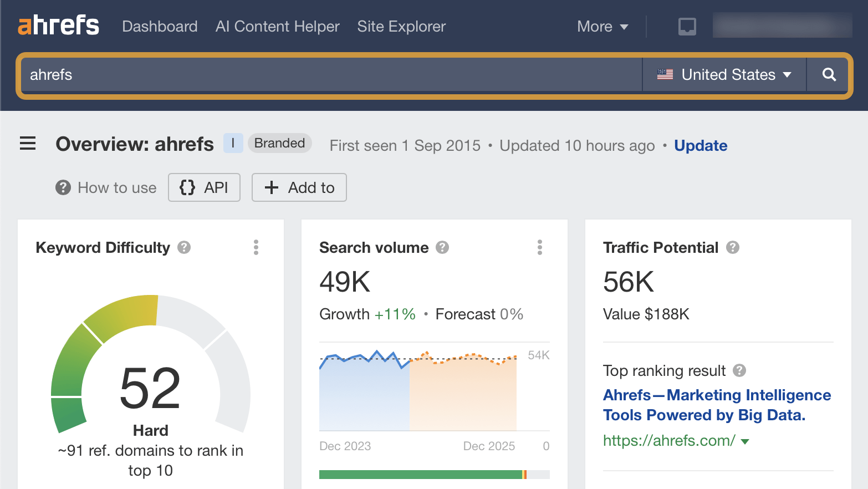Click the Traffic Potential help icon
Viewport: 868px width, 489px height.
(733, 247)
